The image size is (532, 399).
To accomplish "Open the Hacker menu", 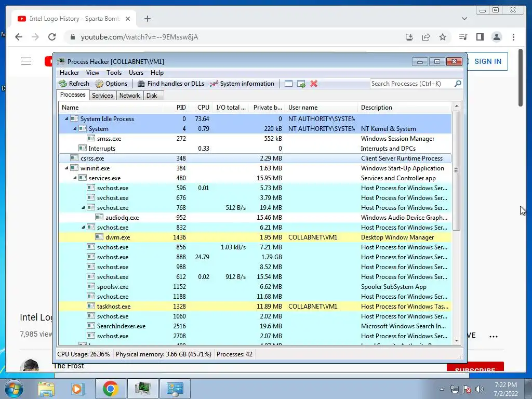I will [69, 73].
